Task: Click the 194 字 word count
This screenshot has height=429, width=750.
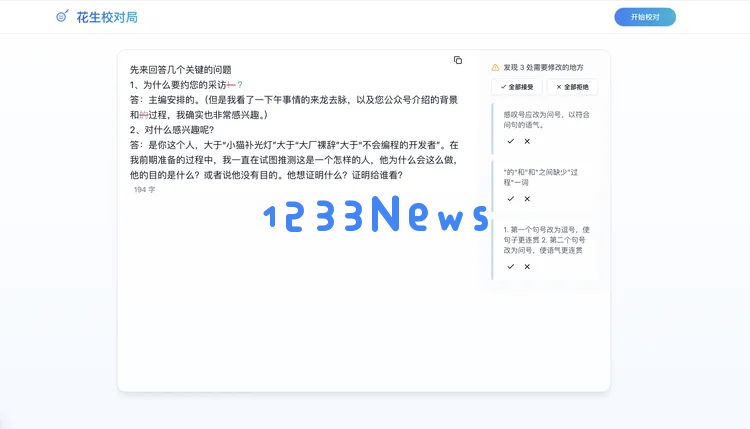Action: [x=144, y=189]
